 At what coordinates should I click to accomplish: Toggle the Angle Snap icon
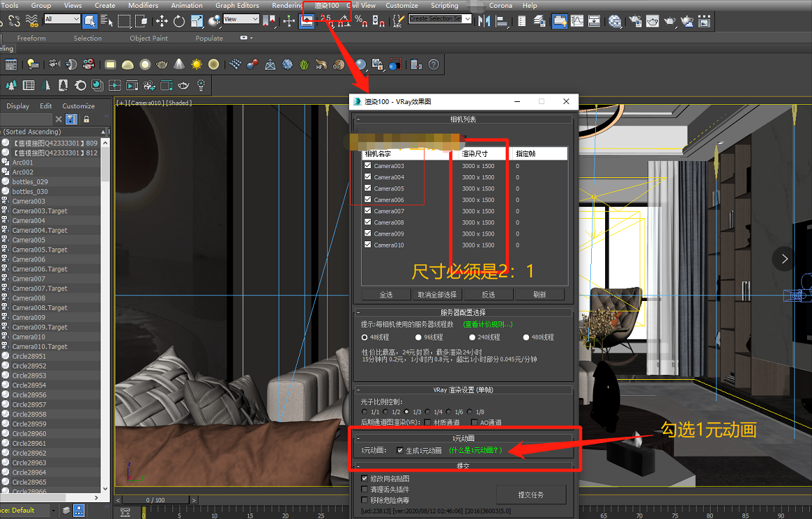344,21
